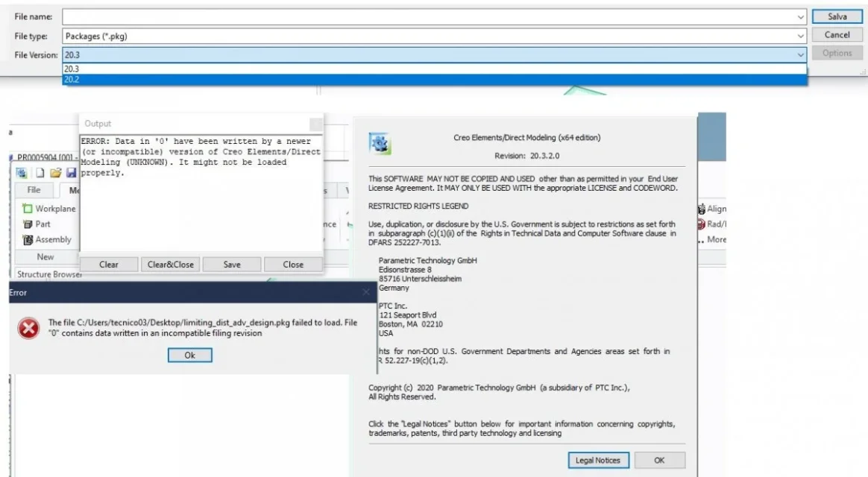868x477 pixels.
Task: Click the New document icon in quick toolbar
Action: coord(40,173)
